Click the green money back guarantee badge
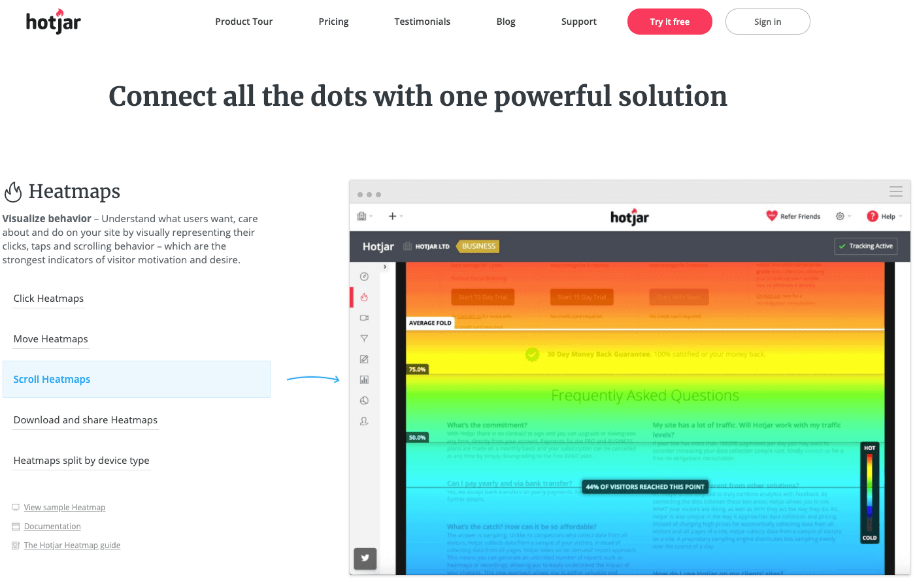The image size is (915, 588). click(533, 354)
